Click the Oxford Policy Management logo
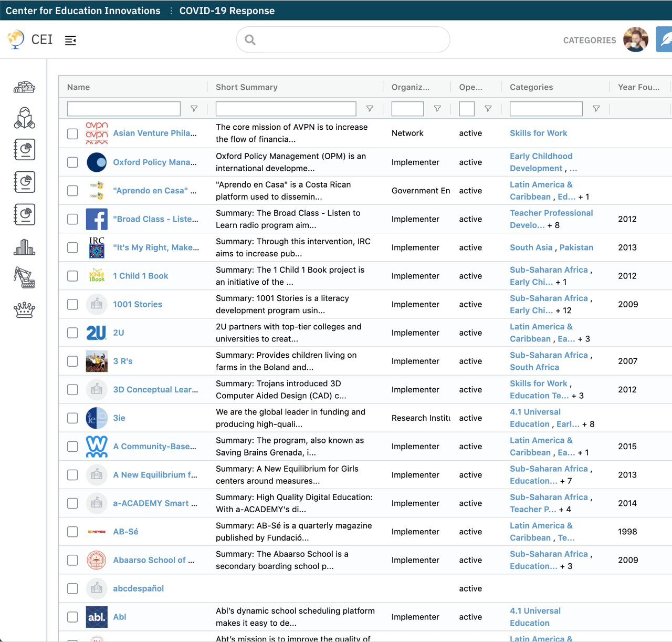 coord(97,162)
